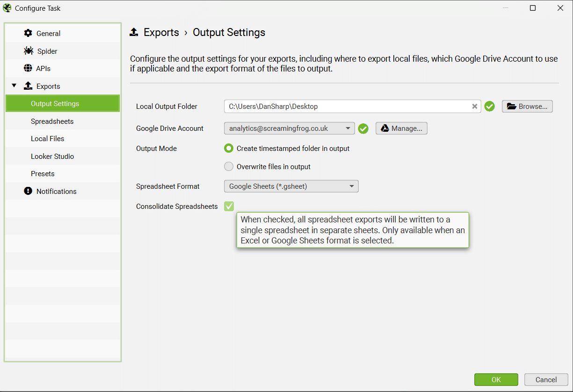The height and width of the screenshot is (392, 573).
Task: Go to Looker Studio section
Action: pyautogui.click(x=52, y=157)
